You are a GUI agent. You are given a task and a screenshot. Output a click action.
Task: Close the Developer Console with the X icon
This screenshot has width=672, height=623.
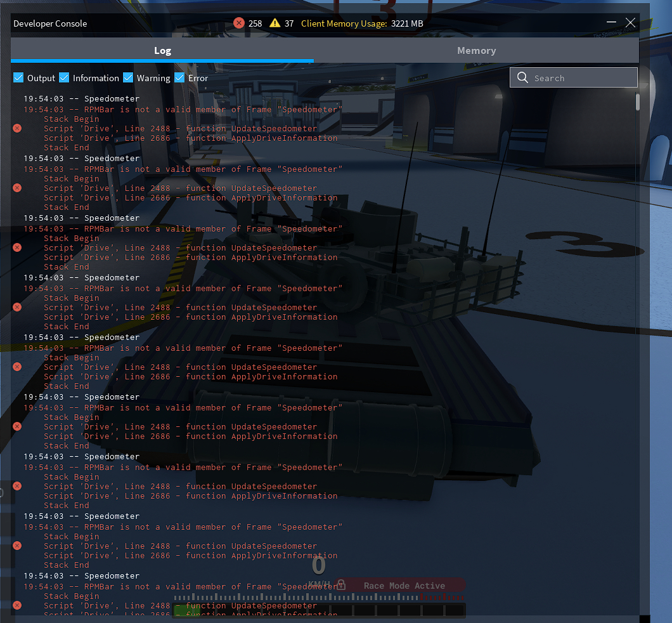point(630,23)
